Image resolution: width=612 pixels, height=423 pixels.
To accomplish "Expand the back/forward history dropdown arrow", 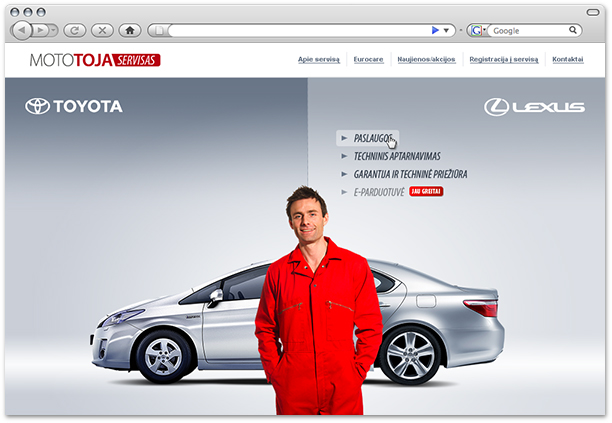I will [53, 30].
